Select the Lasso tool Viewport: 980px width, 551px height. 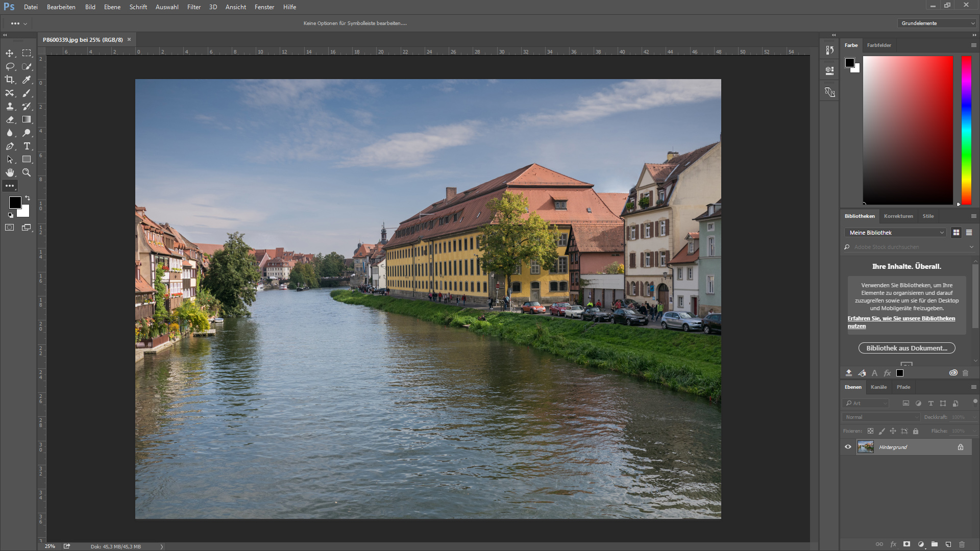click(10, 66)
